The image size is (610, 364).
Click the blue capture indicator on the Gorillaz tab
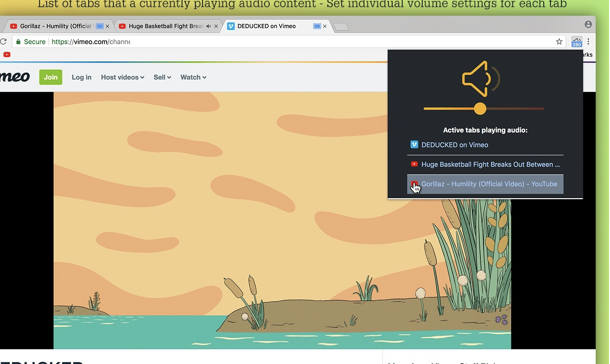coord(100,26)
